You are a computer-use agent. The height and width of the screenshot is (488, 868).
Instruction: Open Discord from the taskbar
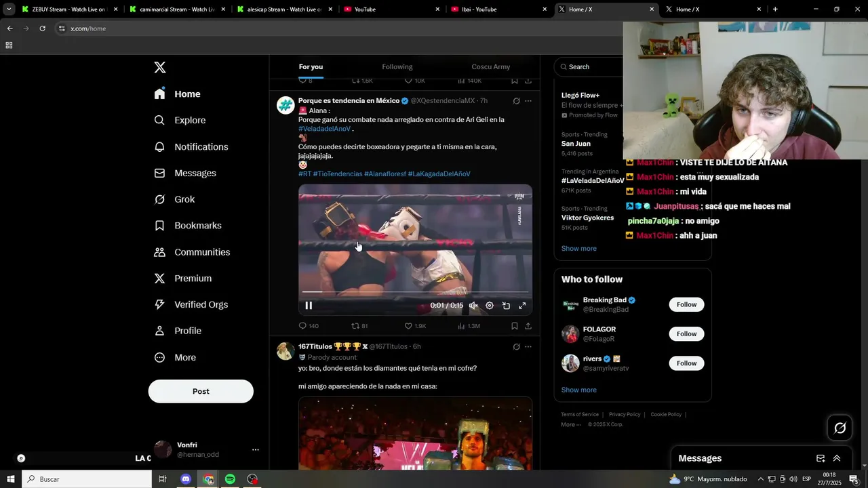186,479
